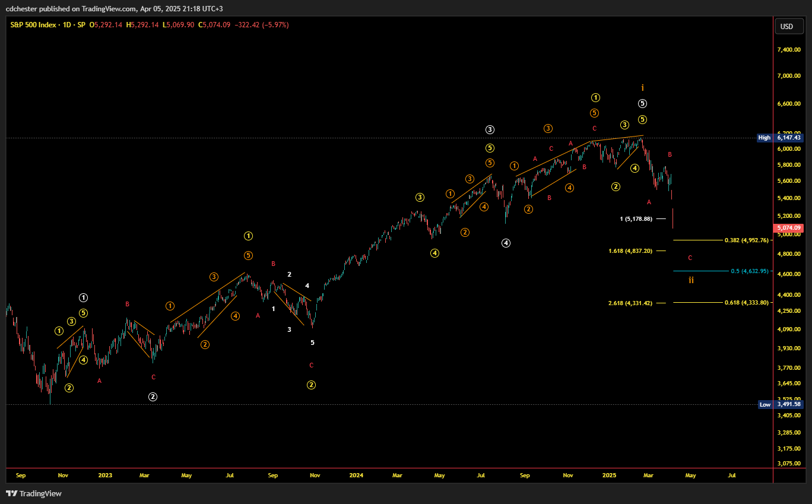Click the 4,250.00 price axis tick

tap(788, 311)
